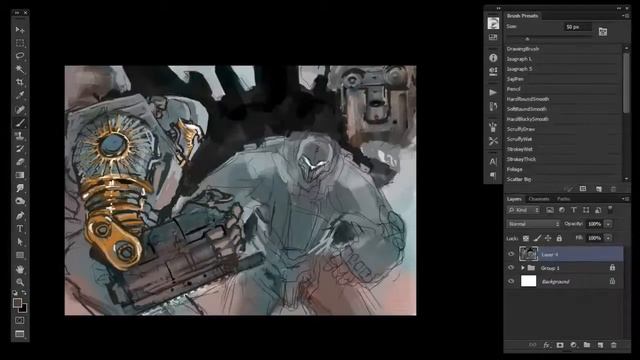Screen dimensions: 640x360
Task: Open the Character panel icon in dock
Action: (493, 162)
